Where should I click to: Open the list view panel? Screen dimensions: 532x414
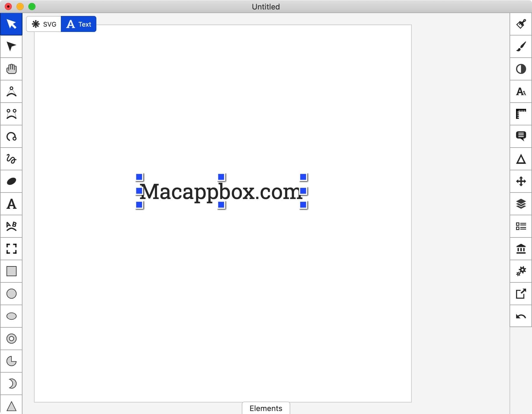click(521, 226)
